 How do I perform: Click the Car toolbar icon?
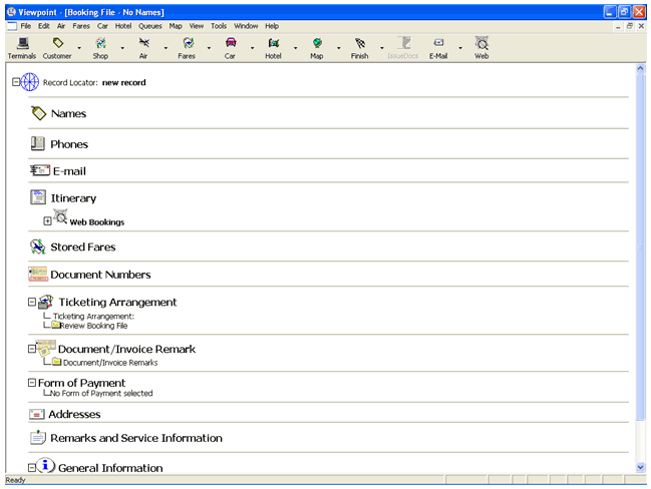pos(231,43)
